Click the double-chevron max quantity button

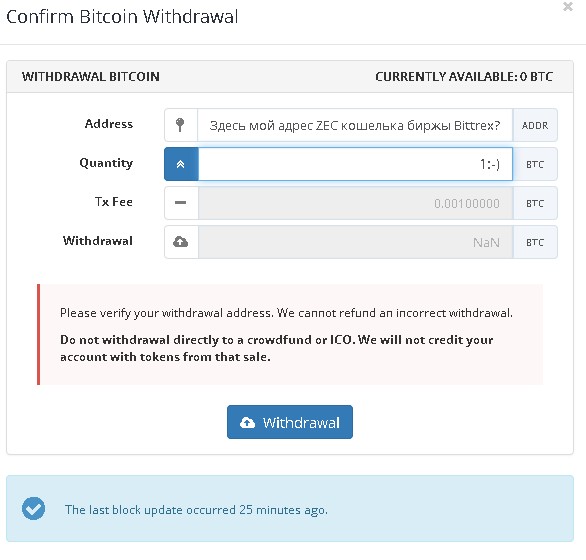point(181,164)
